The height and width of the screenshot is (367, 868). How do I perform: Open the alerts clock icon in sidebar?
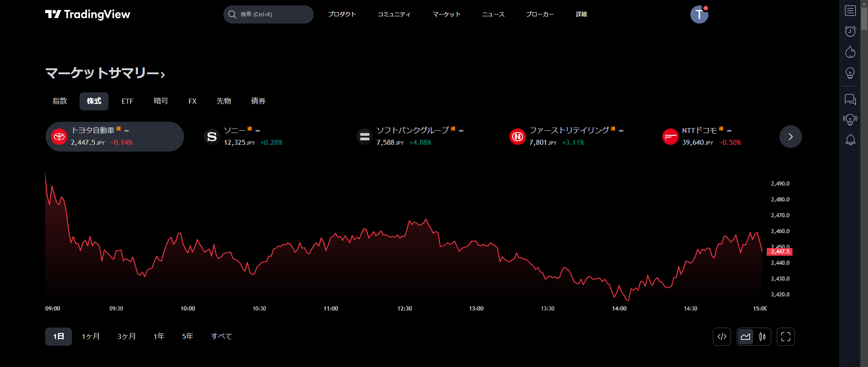850,31
